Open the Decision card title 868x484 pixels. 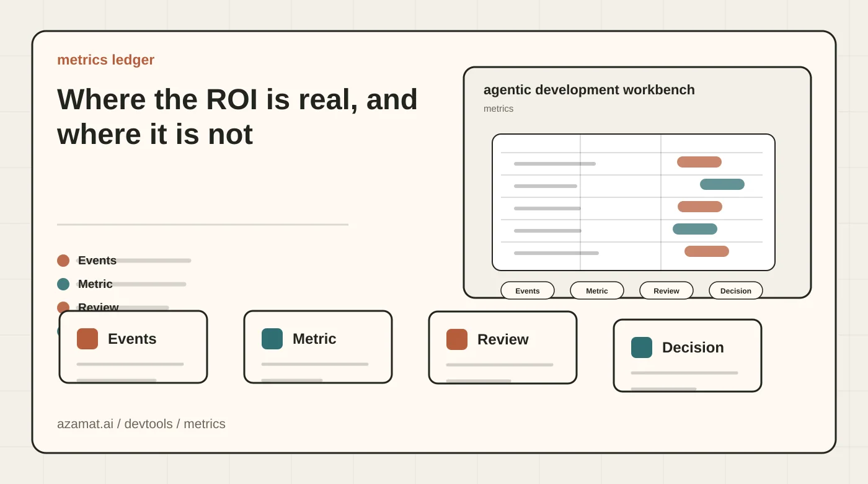pyautogui.click(x=693, y=347)
